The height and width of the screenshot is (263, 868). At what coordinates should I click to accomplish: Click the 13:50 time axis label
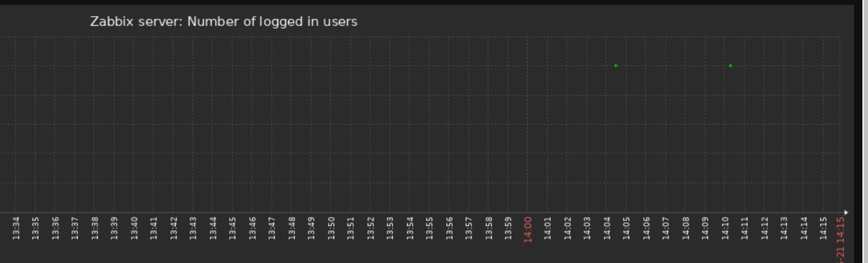(331, 228)
